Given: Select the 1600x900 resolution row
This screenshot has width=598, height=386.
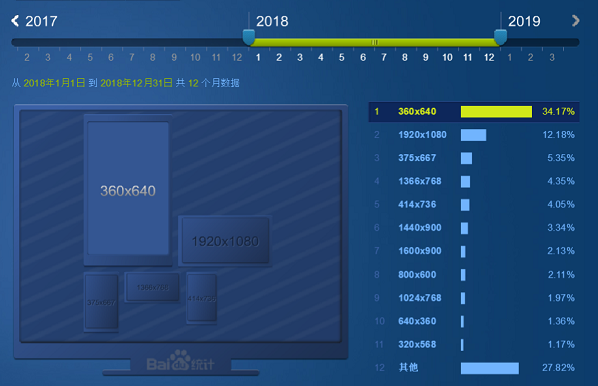Looking at the screenshot, I should [474, 251].
